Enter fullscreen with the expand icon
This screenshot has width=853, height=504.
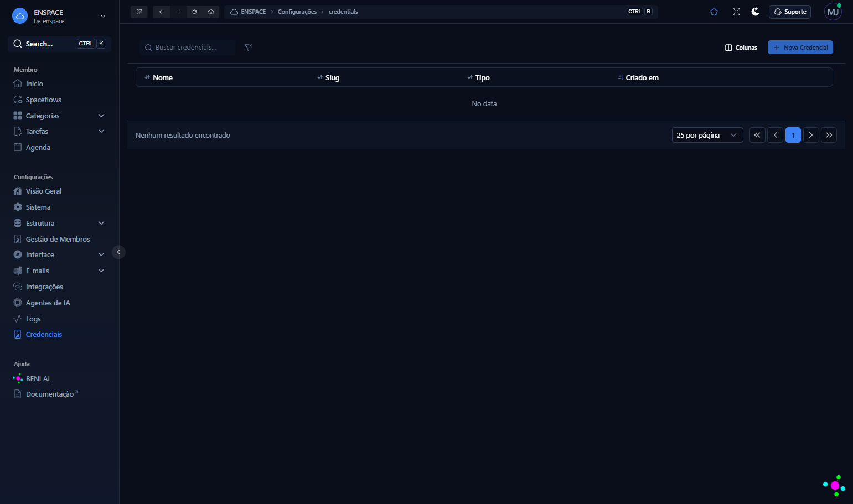pos(736,12)
